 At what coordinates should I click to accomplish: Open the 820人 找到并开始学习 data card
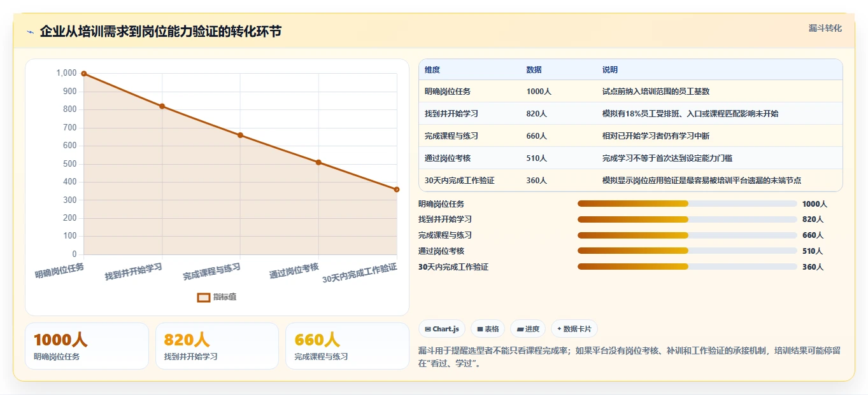(217, 346)
